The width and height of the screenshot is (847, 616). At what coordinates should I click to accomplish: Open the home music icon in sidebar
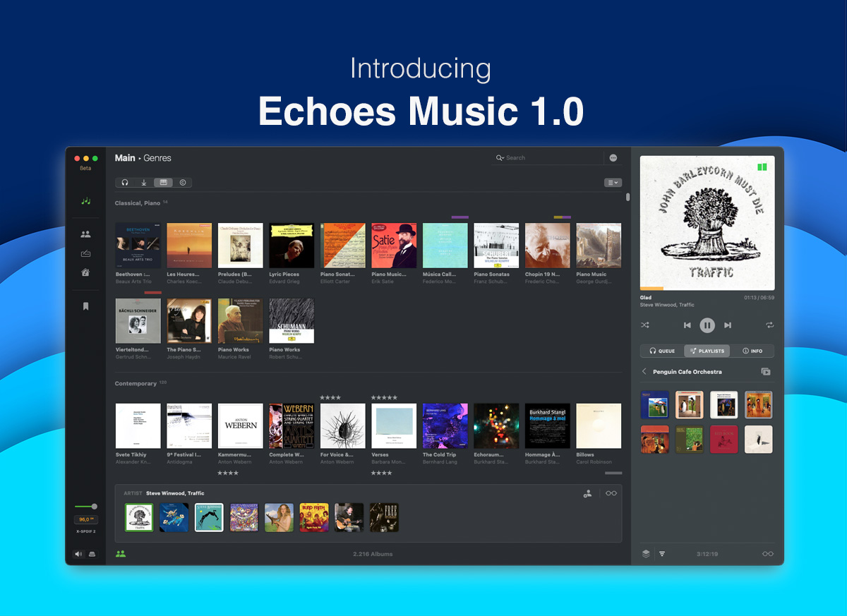[85, 272]
